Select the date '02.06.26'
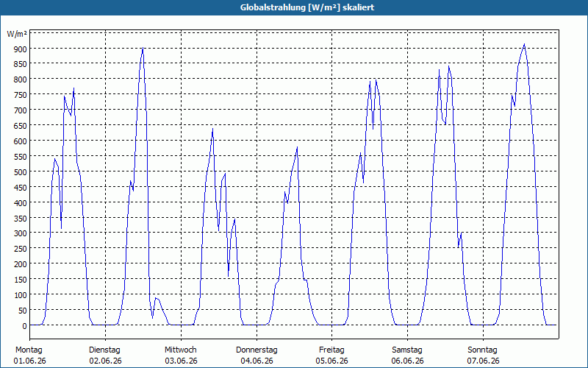Screen dimensions: 588x368 pyautogui.click(x=105, y=361)
